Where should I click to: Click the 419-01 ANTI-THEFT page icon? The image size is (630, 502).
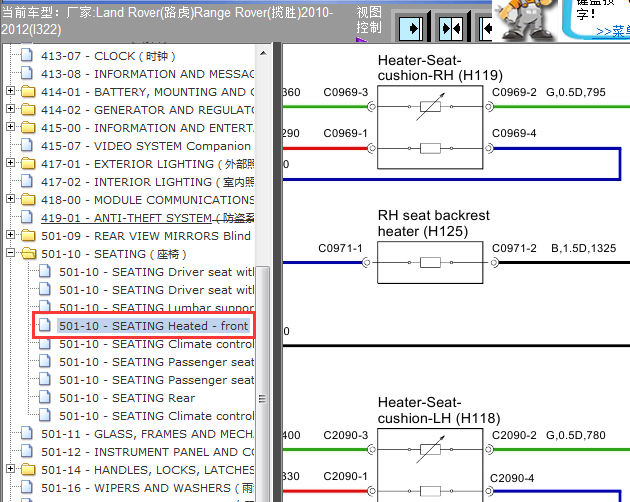(27, 217)
